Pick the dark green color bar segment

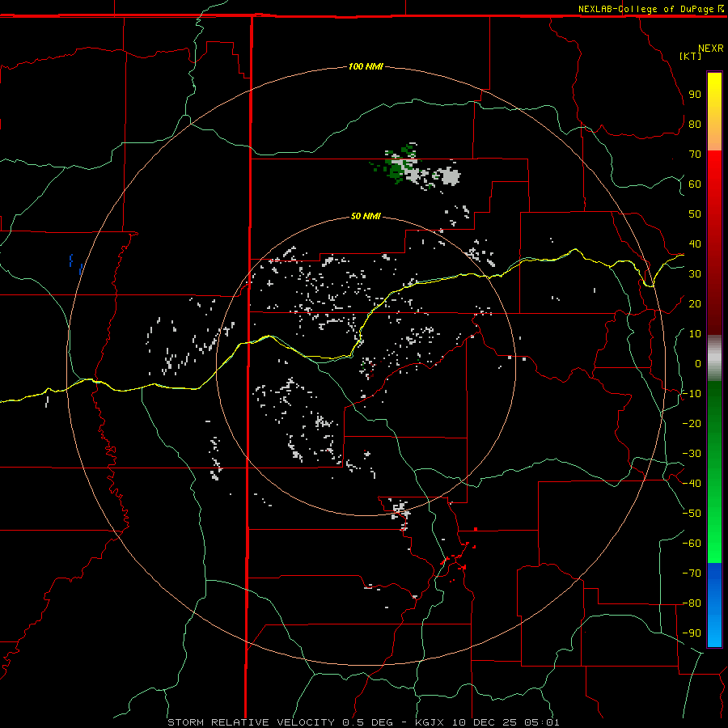coord(714,408)
